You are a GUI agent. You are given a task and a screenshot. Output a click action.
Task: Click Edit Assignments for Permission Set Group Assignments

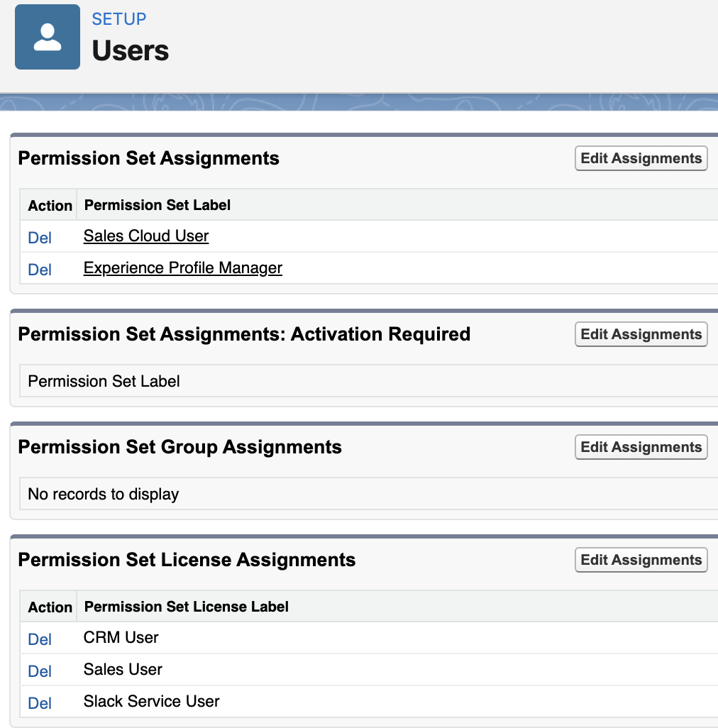coord(641,447)
